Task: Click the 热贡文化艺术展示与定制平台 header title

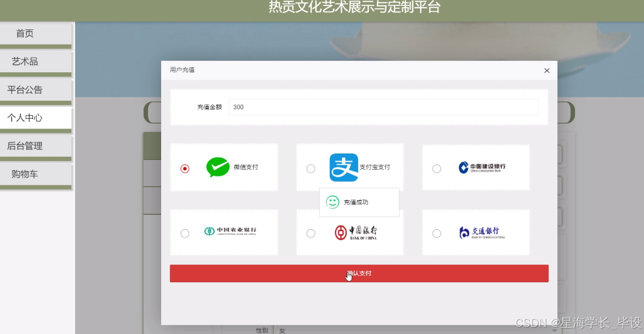Action: (354, 7)
